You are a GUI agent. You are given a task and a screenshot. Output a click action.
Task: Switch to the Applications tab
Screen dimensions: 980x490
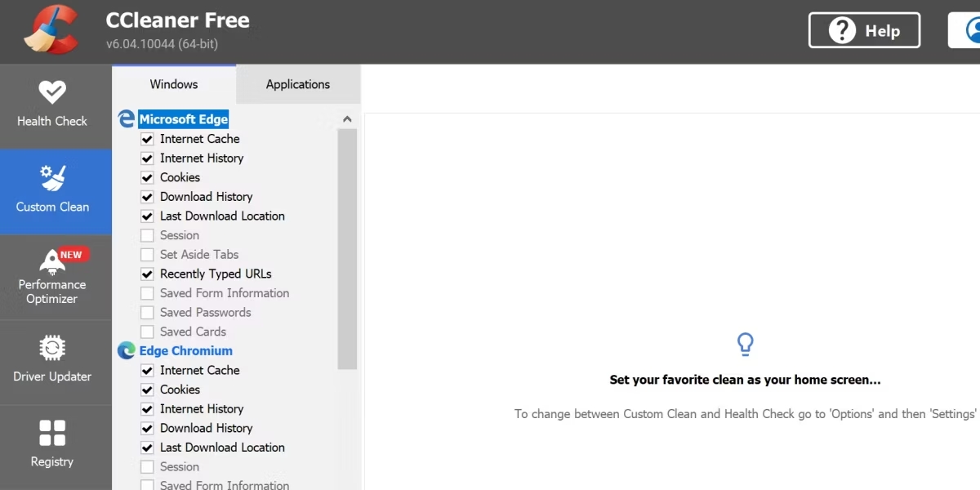(x=297, y=84)
